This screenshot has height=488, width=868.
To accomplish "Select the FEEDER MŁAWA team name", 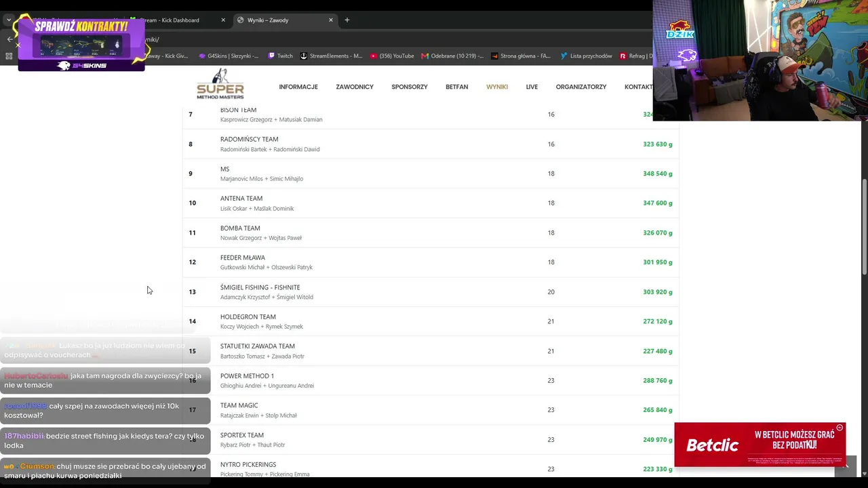I will point(243,258).
